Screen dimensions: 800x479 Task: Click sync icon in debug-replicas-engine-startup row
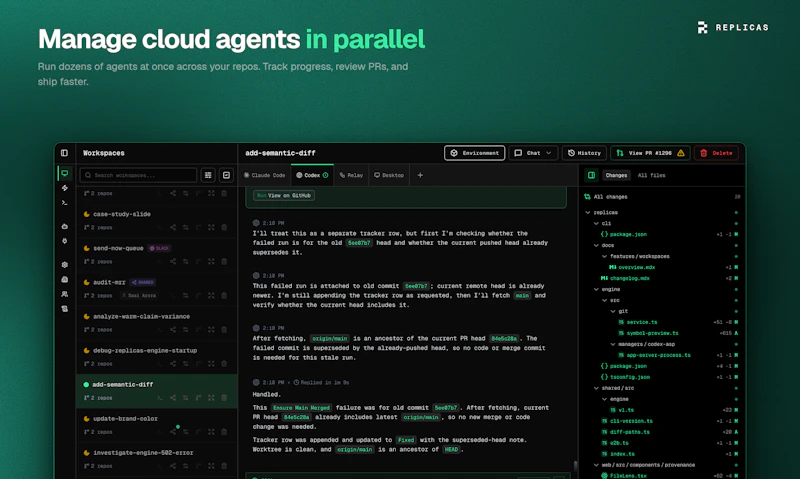pos(186,364)
